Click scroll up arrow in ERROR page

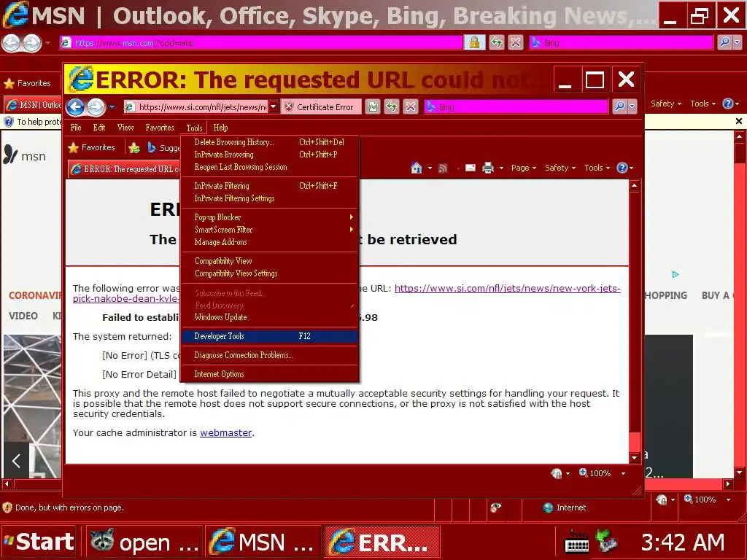[635, 185]
